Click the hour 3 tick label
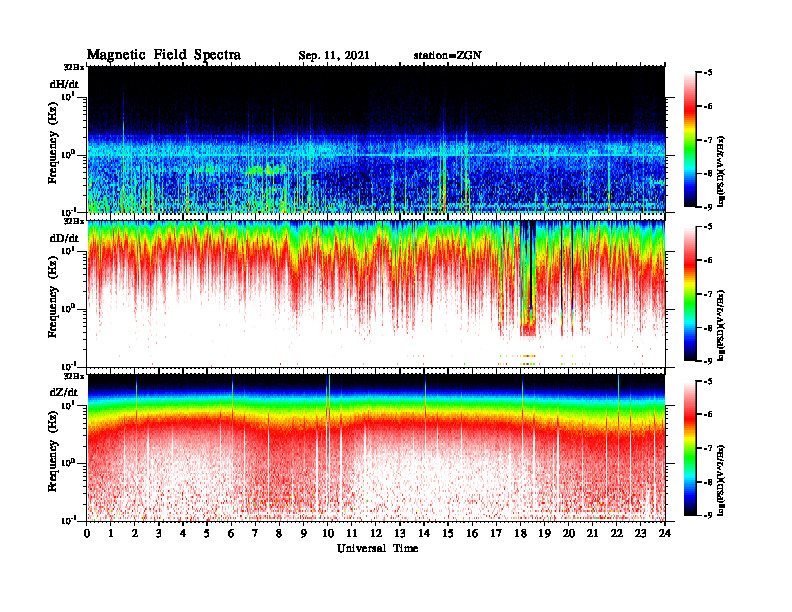792x612 pixels. 159,533
